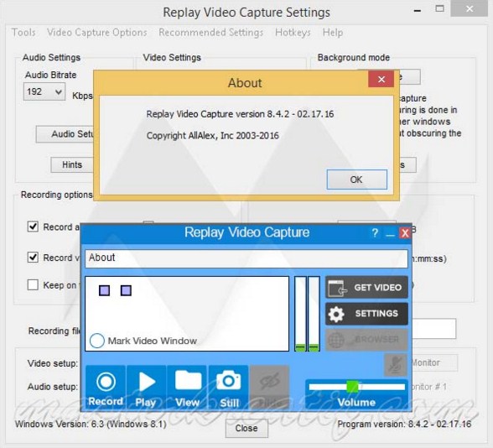The height and width of the screenshot is (448, 493).
Task: Click the Close button in Settings window
Action: (x=246, y=428)
